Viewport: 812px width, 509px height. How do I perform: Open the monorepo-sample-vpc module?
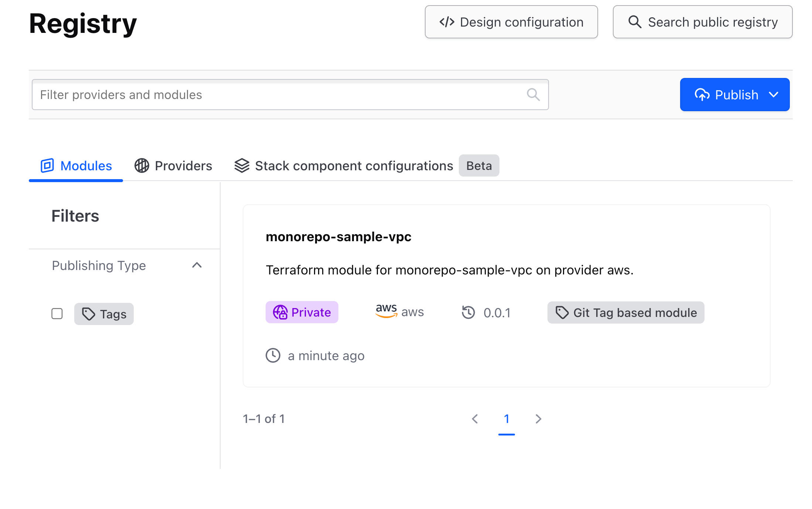339,237
